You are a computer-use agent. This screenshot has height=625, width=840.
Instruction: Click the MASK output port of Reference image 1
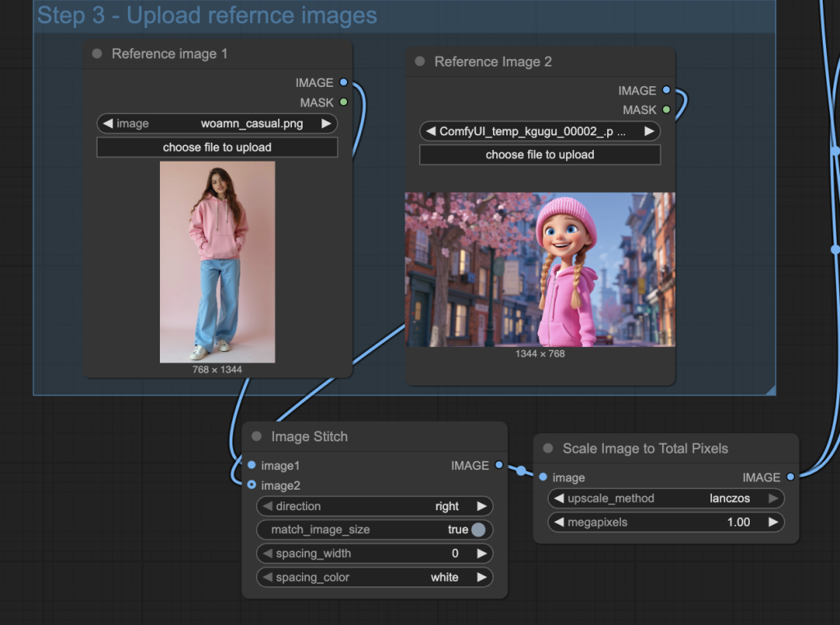pos(343,103)
